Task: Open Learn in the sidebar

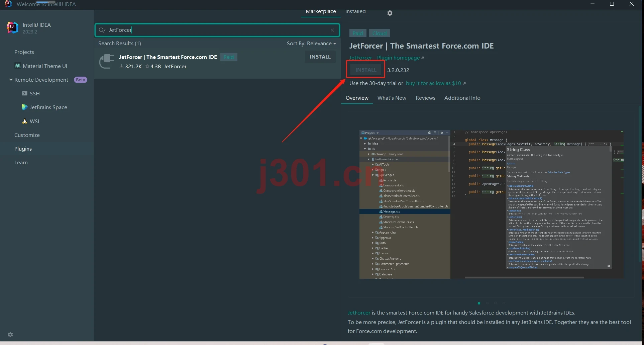Action: pyautogui.click(x=21, y=163)
